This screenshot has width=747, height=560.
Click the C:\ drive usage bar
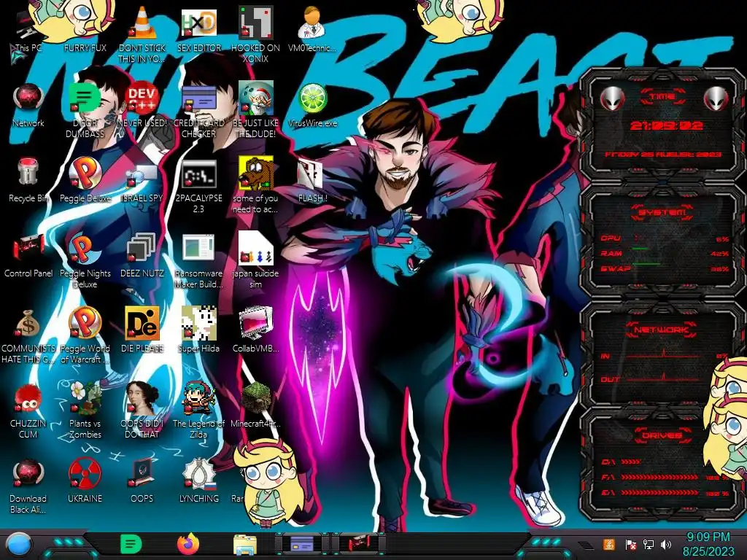click(x=631, y=462)
